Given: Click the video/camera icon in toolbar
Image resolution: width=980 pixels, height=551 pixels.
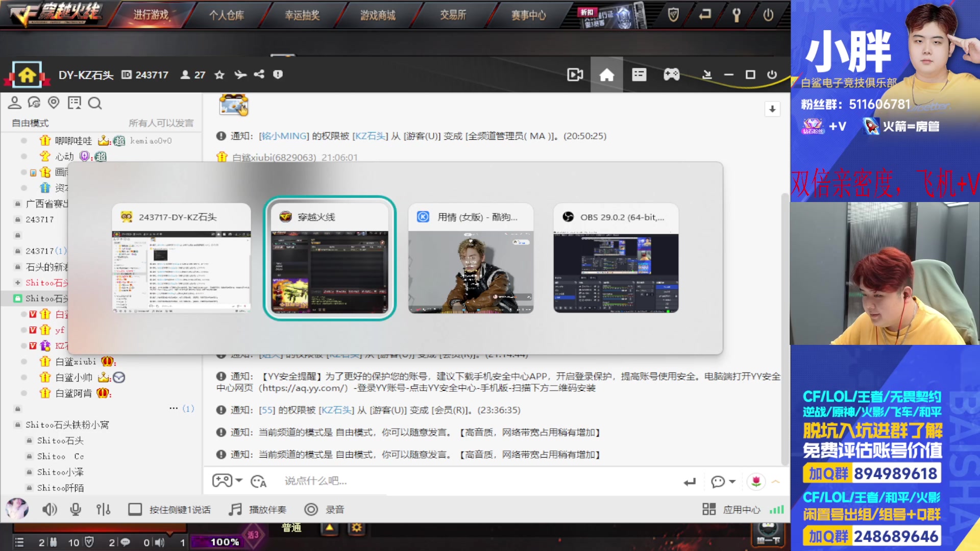Looking at the screenshot, I should 575,74.
